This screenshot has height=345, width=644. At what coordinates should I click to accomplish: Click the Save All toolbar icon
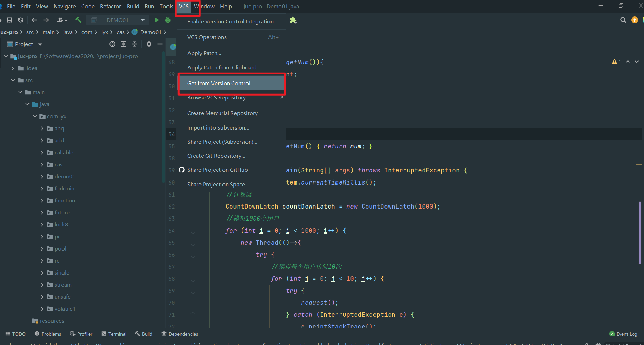pyautogui.click(x=9, y=20)
